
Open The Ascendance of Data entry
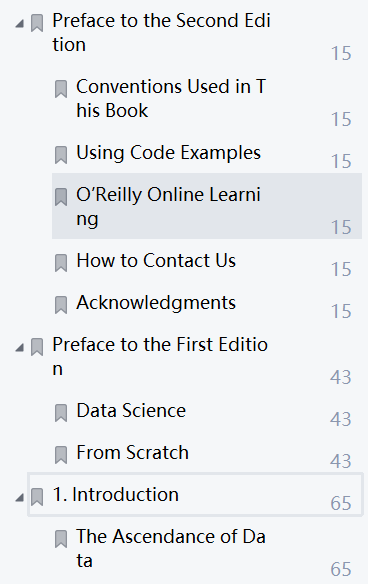171,548
